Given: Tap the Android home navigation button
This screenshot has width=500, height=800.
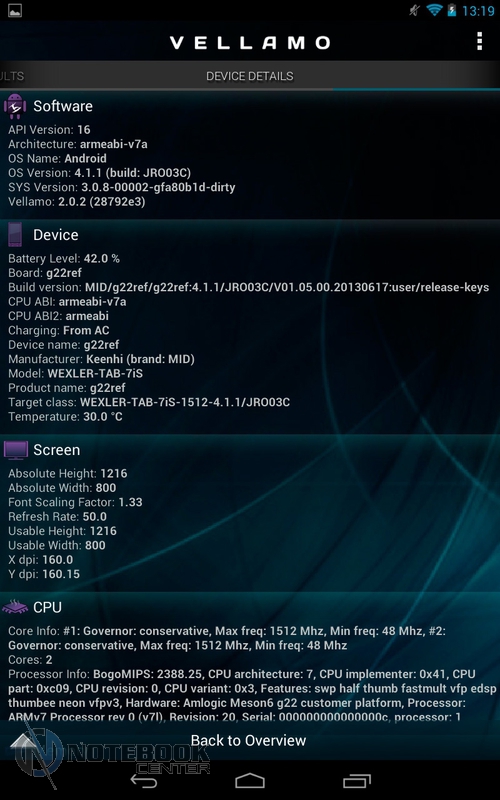Looking at the screenshot, I should [250, 781].
